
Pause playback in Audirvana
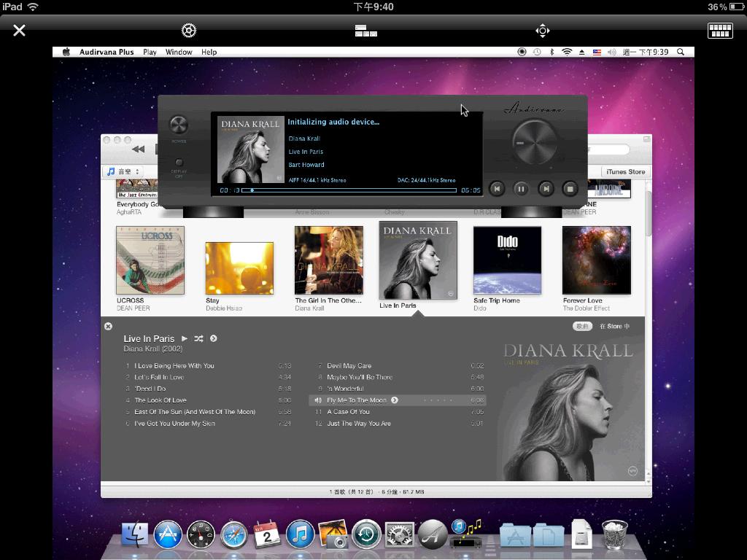[521, 189]
